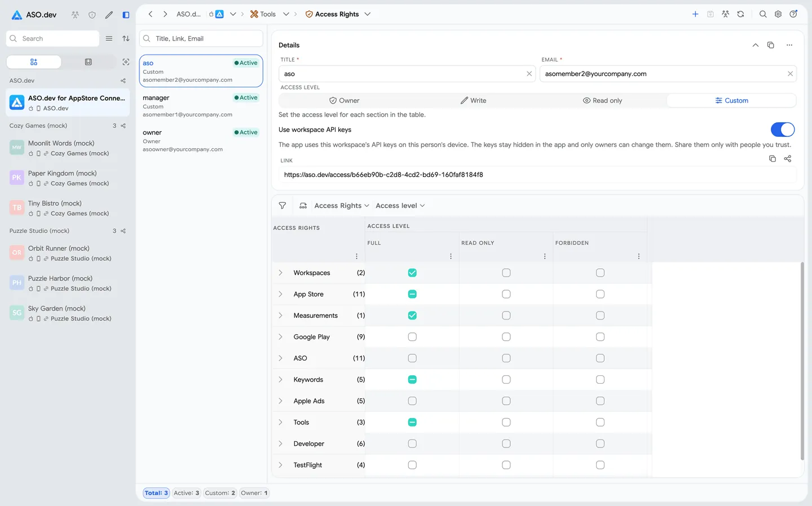Click the filter funnel icon above table
The width and height of the screenshot is (812, 506).
point(283,206)
